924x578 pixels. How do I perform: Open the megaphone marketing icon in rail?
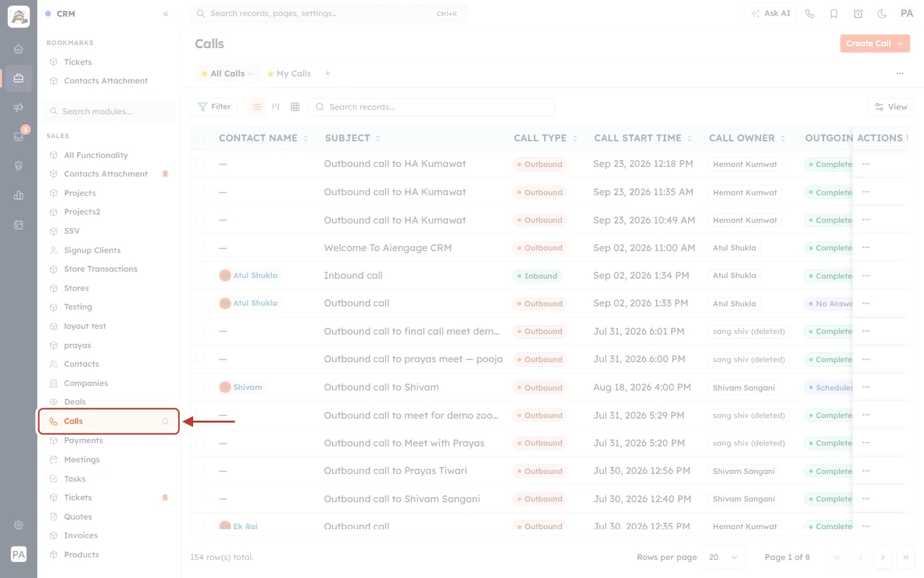[19, 107]
